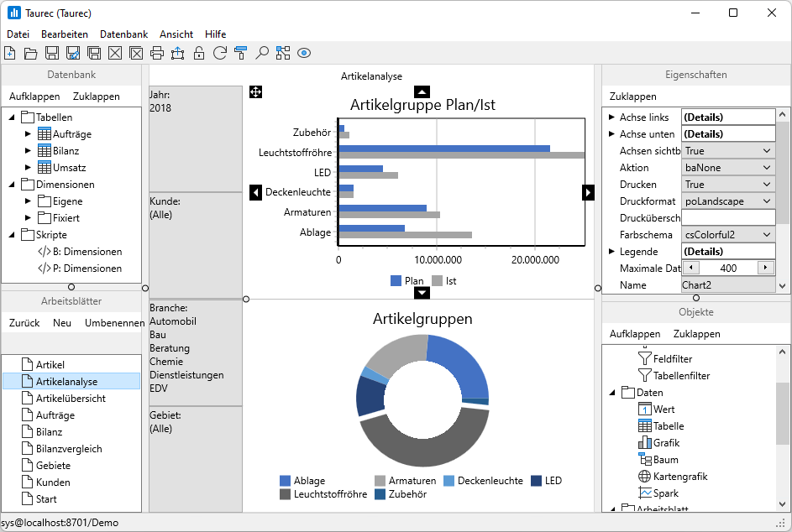Image resolution: width=792 pixels, height=532 pixels.
Task: Click Umbenennen in the Arbeitsblätter panel
Action: (114, 323)
